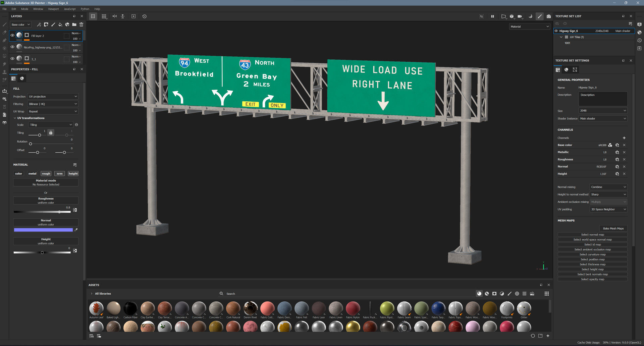Open the File menu
644x346 pixels.
click(4, 9)
